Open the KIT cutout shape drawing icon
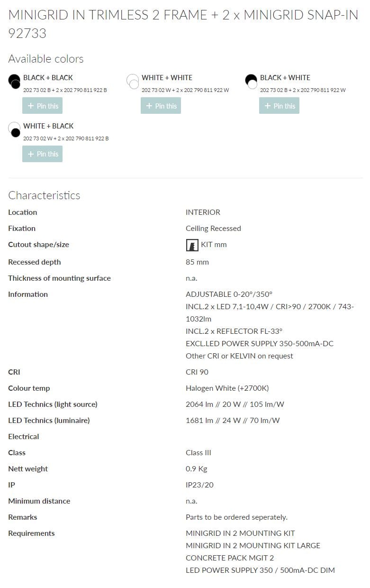 (x=191, y=245)
